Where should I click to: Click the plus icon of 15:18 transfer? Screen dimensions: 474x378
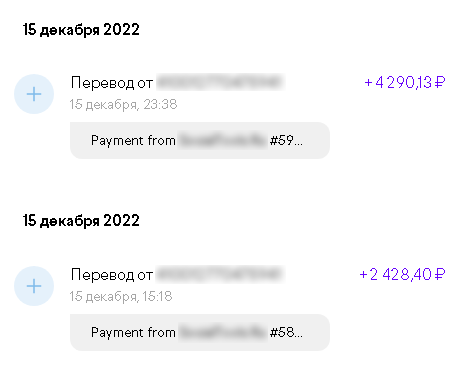pyautogui.click(x=34, y=286)
